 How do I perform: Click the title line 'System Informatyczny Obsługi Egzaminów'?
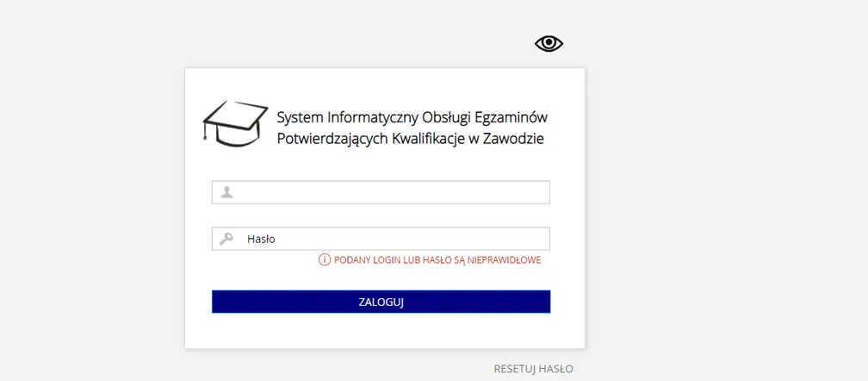[x=412, y=116]
